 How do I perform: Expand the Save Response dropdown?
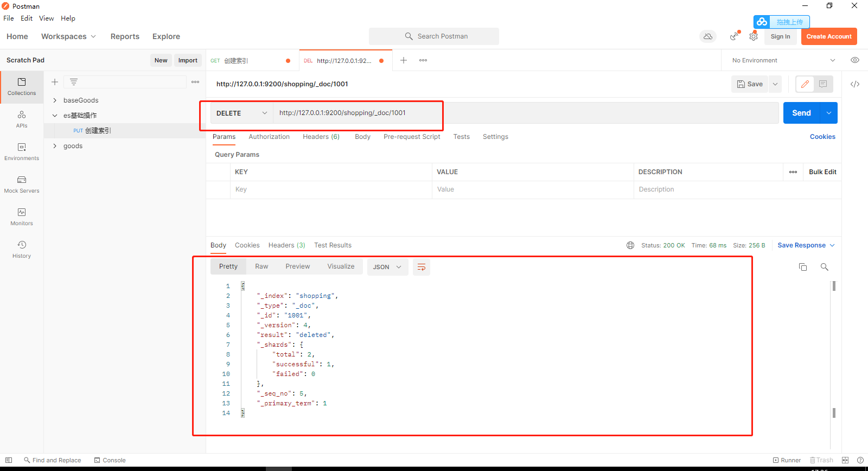(x=806, y=245)
